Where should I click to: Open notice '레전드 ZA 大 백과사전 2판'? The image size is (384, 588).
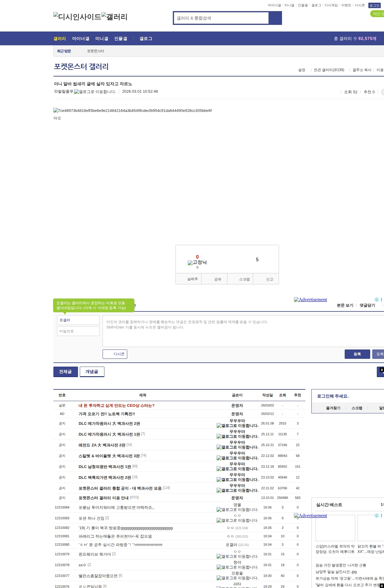pos(102,445)
